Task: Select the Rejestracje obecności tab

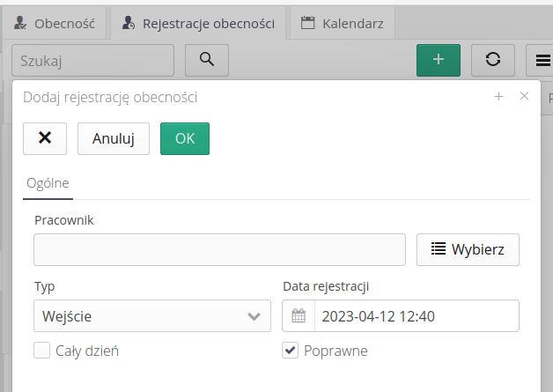Action: [199, 24]
